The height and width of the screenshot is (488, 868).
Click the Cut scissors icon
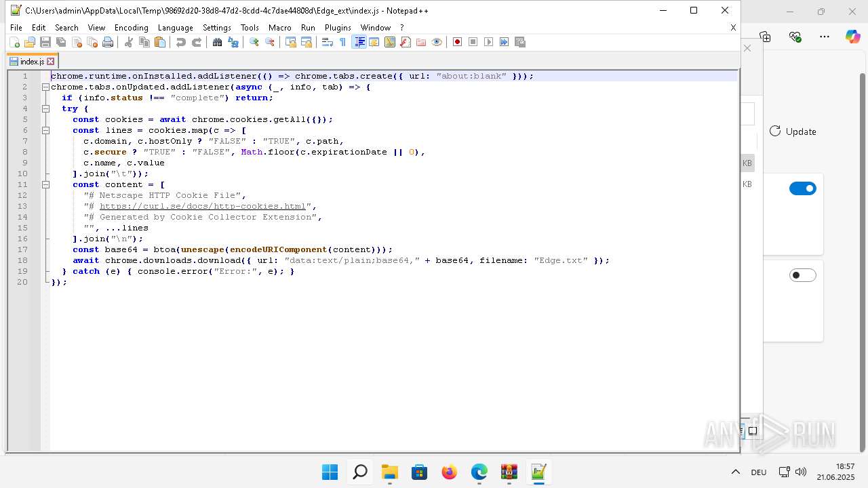tap(129, 42)
